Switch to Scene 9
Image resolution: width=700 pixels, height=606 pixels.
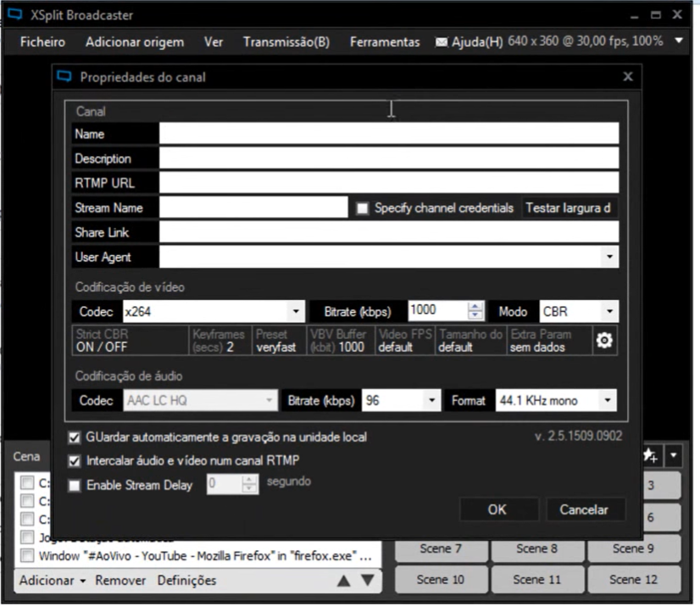point(634,549)
